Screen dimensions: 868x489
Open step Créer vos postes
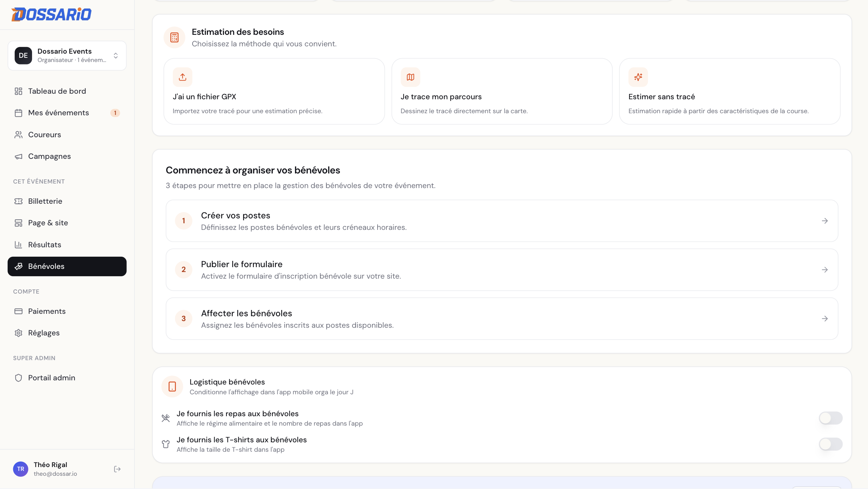(x=502, y=221)
